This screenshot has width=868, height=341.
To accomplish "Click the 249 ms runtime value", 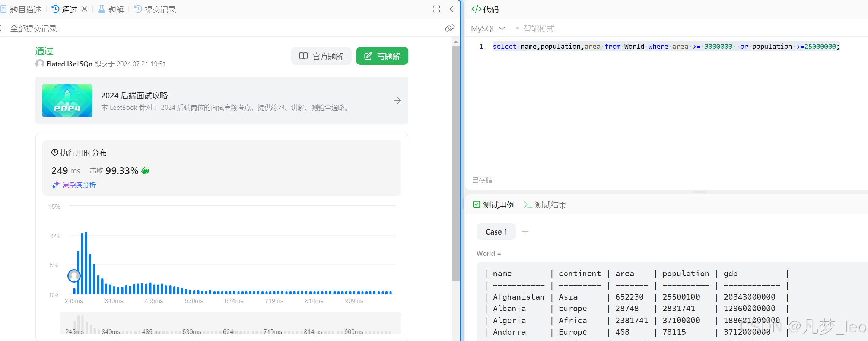I will [x=66, y=170].
